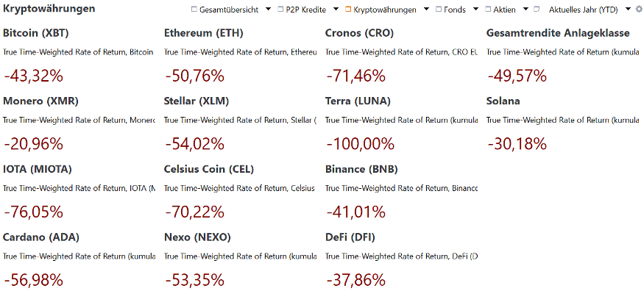Click the Aktuelles Jahr (YTD) period label
Image resolution: width=644 pixels, height=291 pixels.
[x=583, y=10]
